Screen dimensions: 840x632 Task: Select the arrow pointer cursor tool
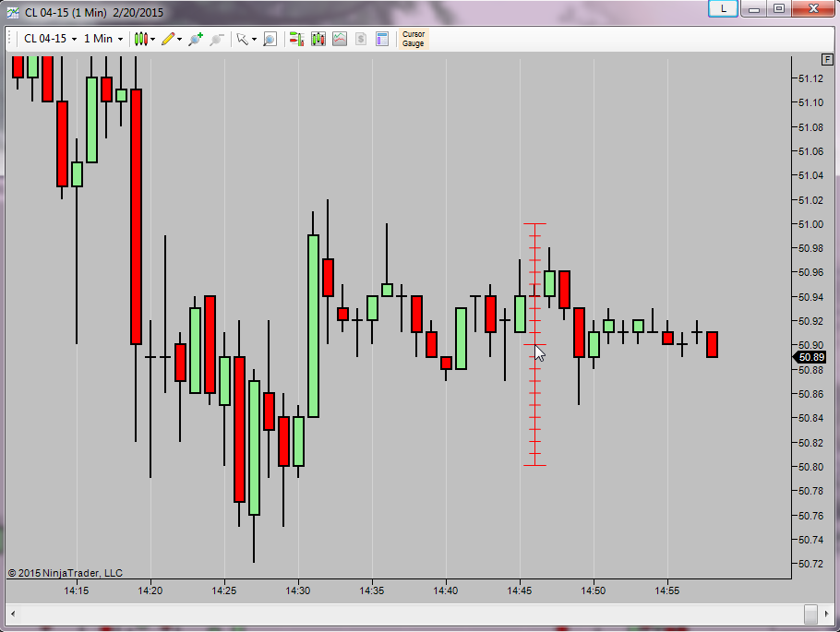click(x=243, y=39)
